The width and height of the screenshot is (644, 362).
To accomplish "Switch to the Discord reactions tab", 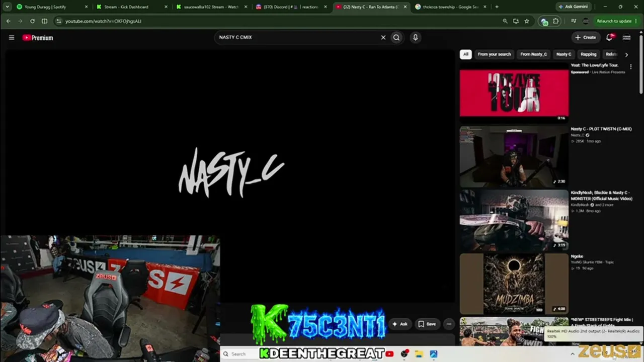I will [290, 7].
